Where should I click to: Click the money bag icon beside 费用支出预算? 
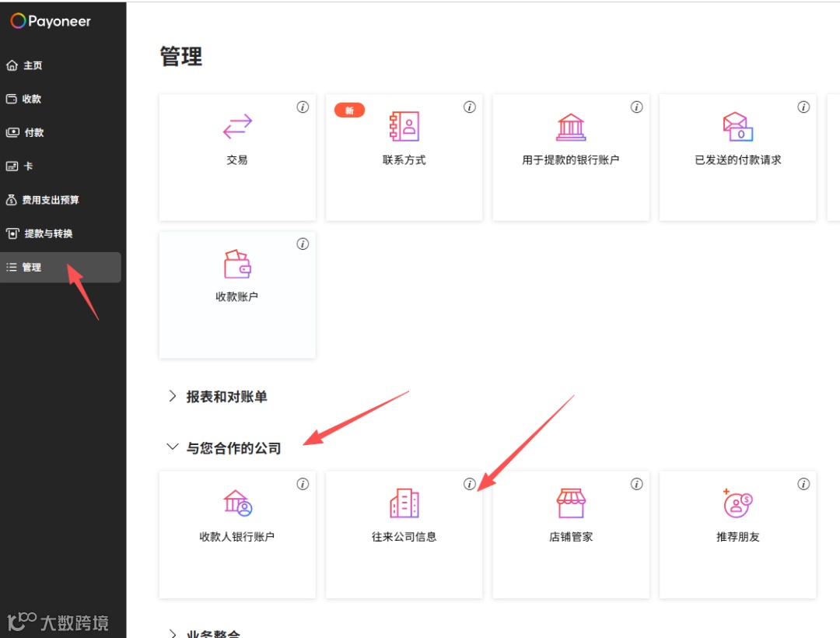click(x=11, y=200)
